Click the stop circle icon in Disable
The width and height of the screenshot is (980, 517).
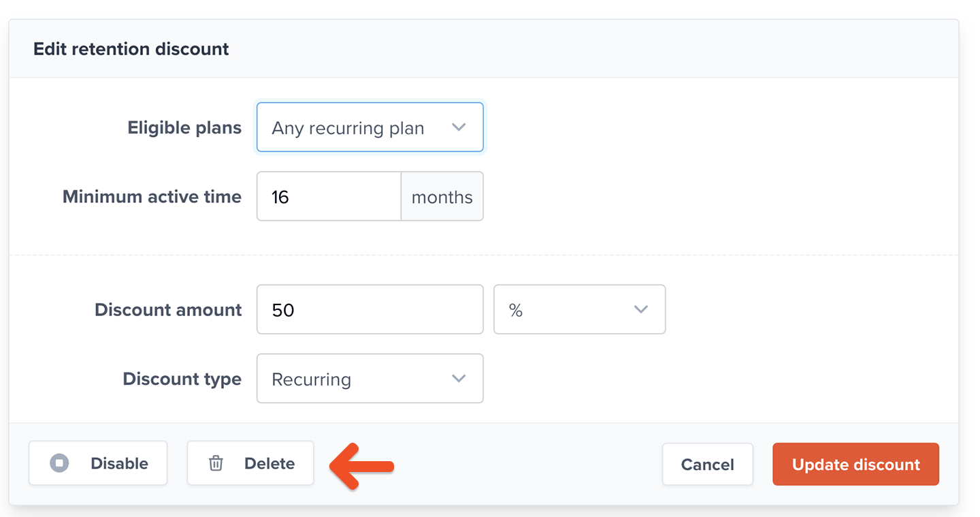[x=59, y=463]
